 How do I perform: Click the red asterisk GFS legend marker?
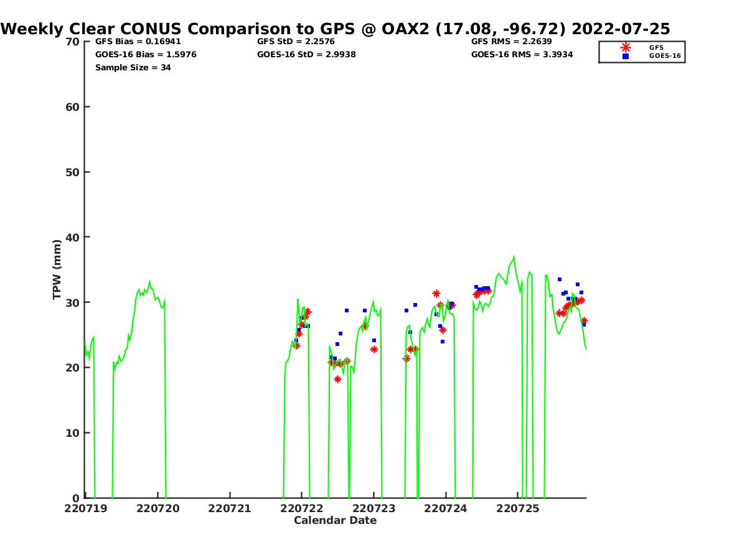626,47
